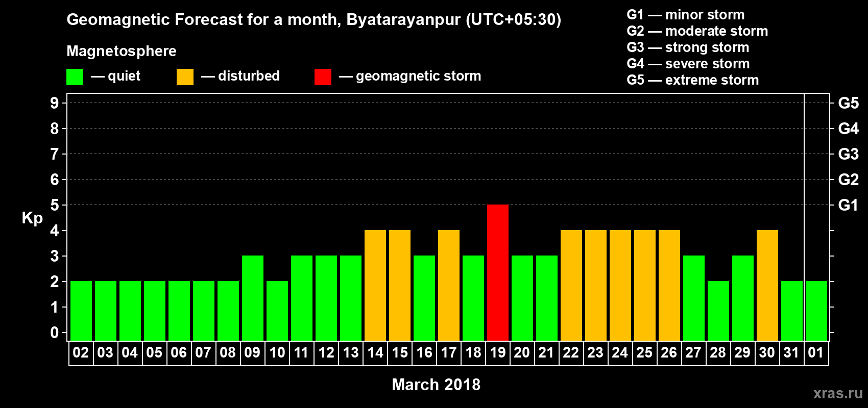This screenshot has height=408, width=868.
Task: Click date label 01 at the axis end
Action: coord(816,353)
